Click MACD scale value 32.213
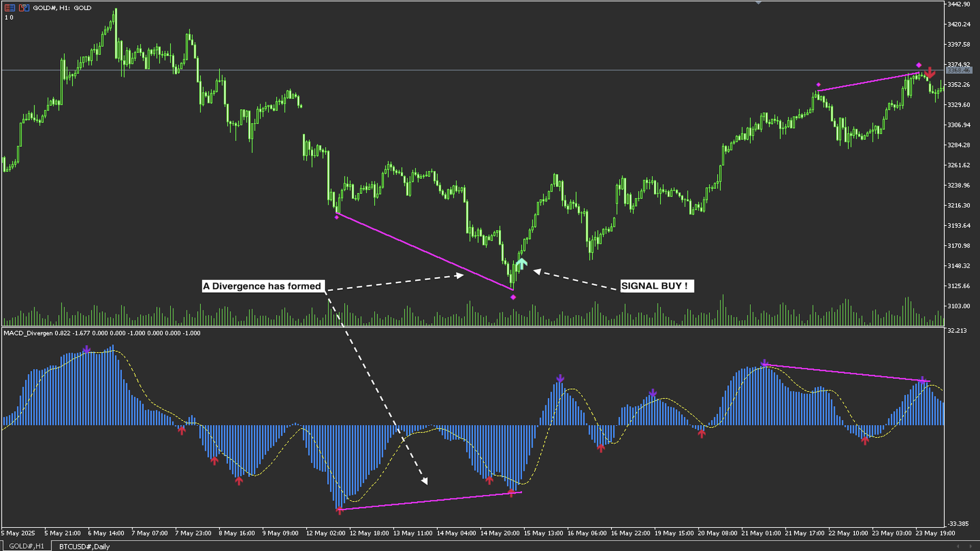This screenshot has width=980, height=551. [957, 331]
